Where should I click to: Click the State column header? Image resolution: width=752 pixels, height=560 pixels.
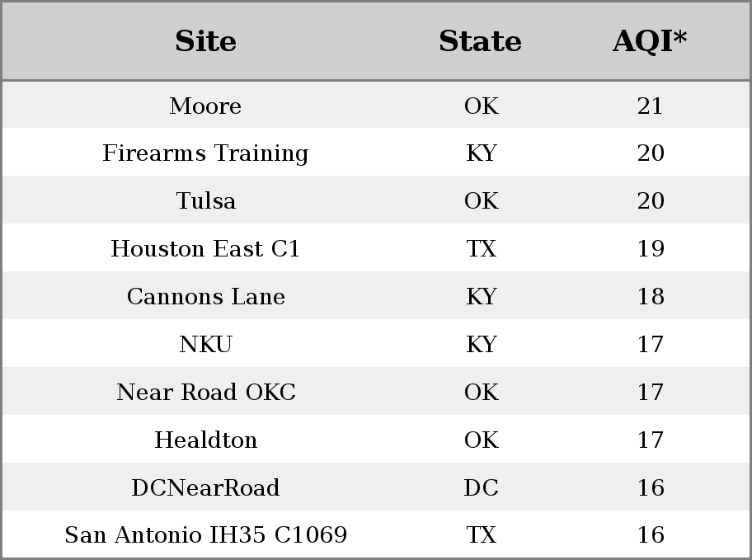(480, 41)
